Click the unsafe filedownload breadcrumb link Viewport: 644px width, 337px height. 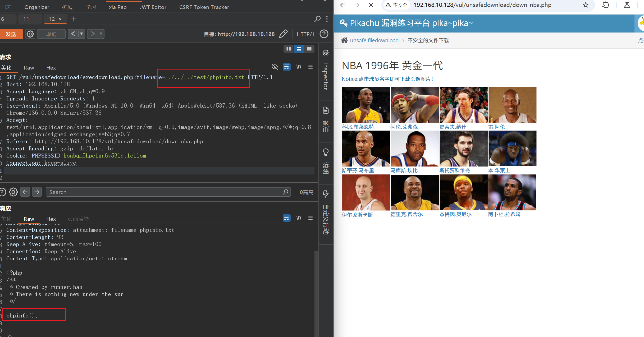click(374, 40)
